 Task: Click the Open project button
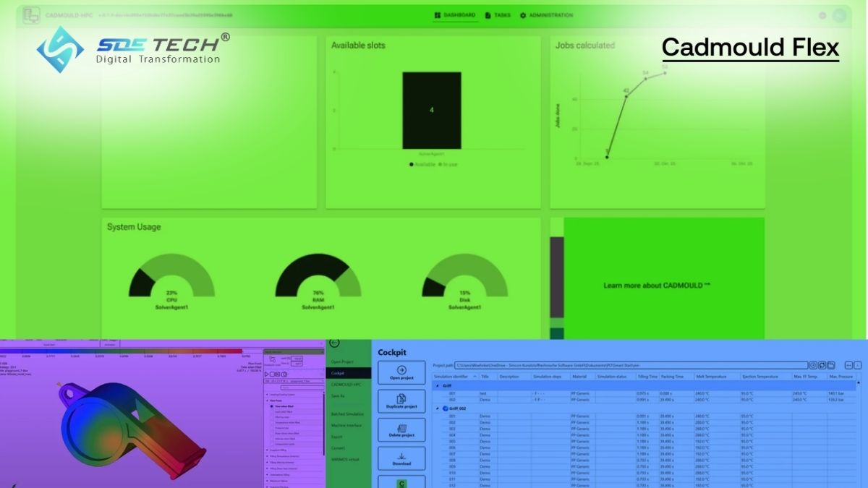[x=401, y=372]
